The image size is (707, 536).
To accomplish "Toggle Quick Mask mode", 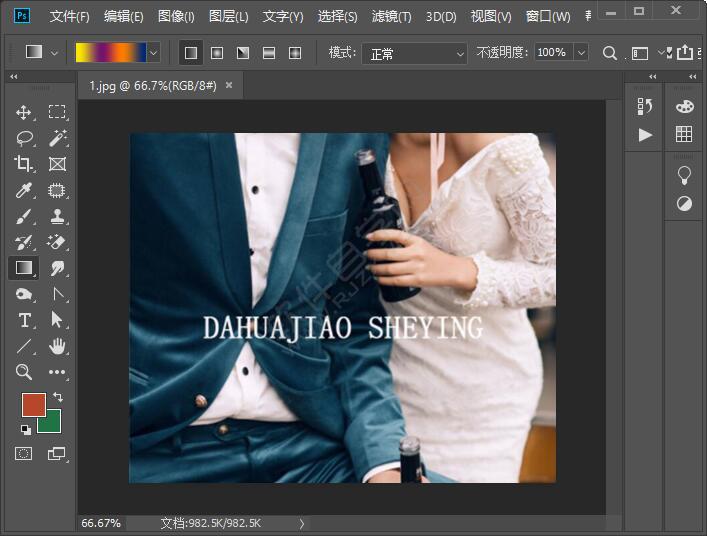I will click(24, 453).
